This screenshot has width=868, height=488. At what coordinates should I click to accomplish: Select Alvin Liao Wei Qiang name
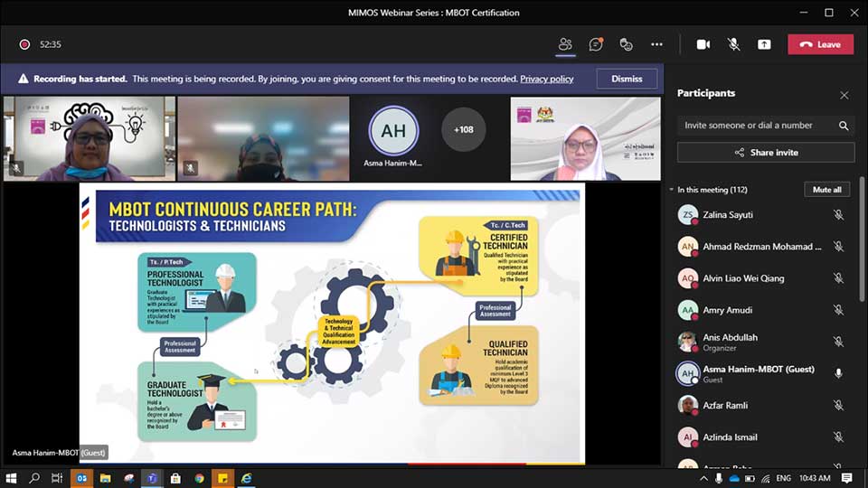point(743,278)
